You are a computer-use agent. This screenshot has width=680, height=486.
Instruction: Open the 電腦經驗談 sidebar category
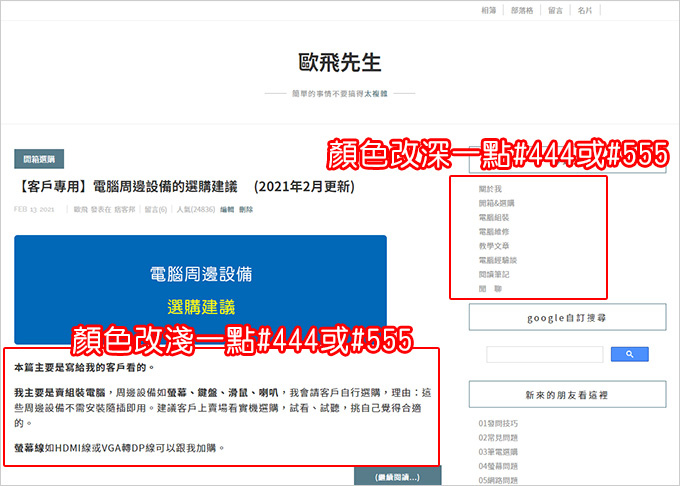497,260
